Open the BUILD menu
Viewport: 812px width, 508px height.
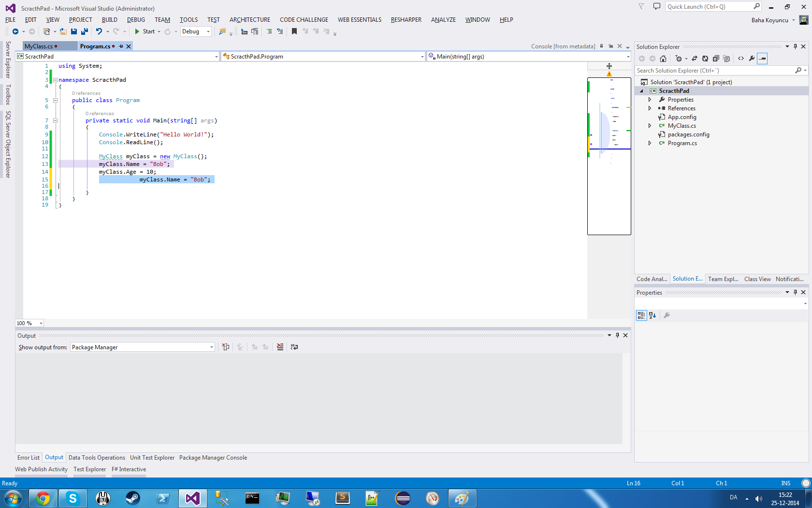(x=110, y=20)
